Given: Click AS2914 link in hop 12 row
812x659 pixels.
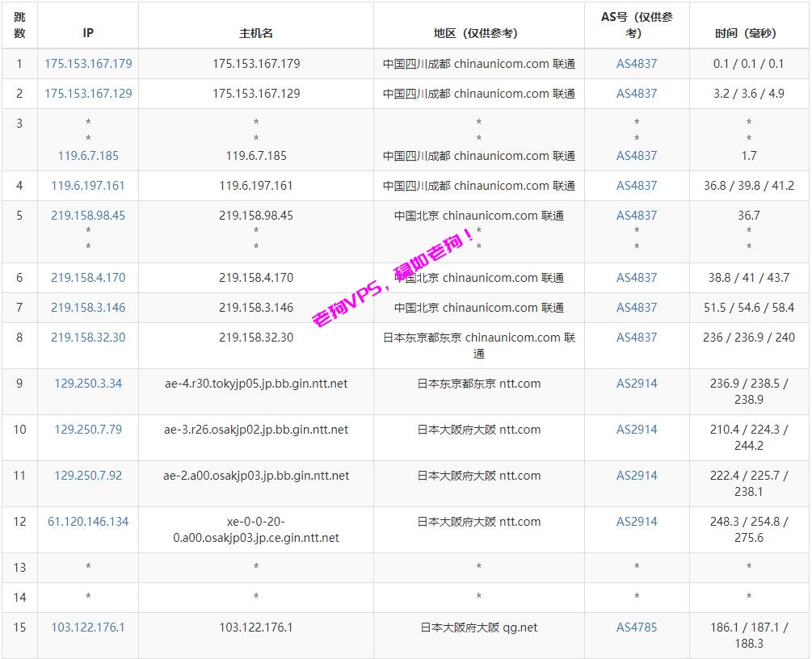Looking at the screenshot, I should (x=637, y=522).
